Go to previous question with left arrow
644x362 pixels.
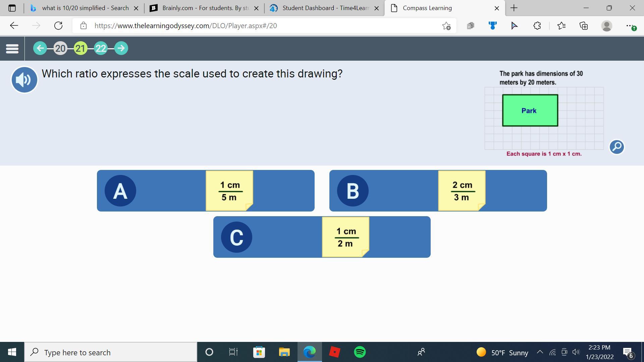click(x=40, y=48)
